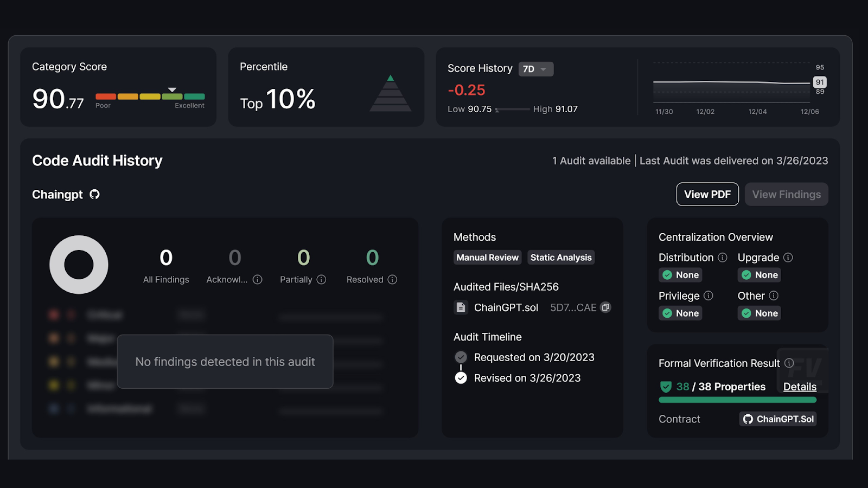Click the Upgrade info icon
868x488 pixels.
click(788, 258)
